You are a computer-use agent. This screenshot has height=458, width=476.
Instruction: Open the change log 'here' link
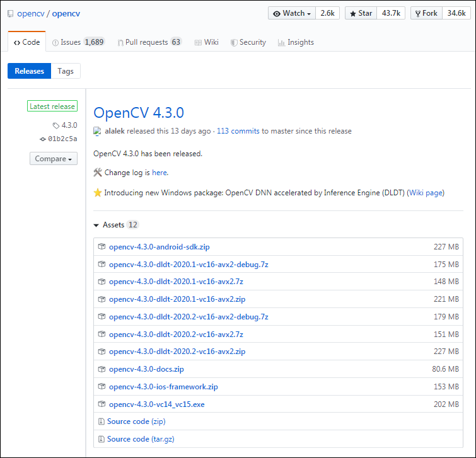point(160,173)
